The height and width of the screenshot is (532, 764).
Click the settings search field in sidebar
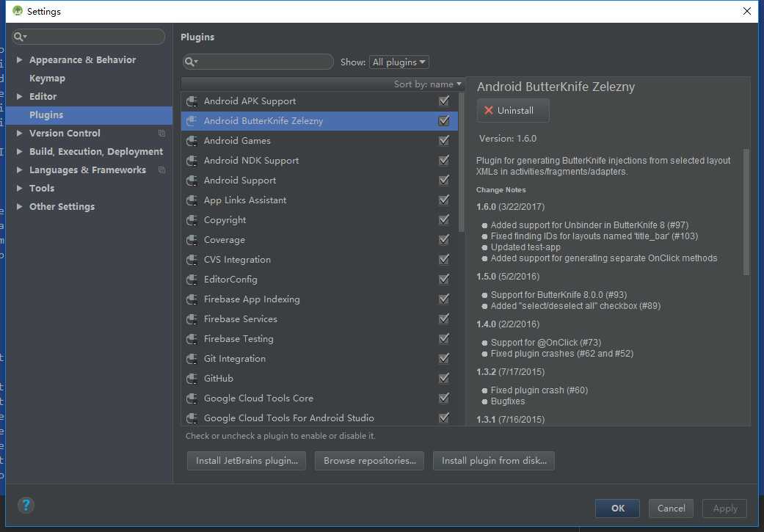pos(90,37)
